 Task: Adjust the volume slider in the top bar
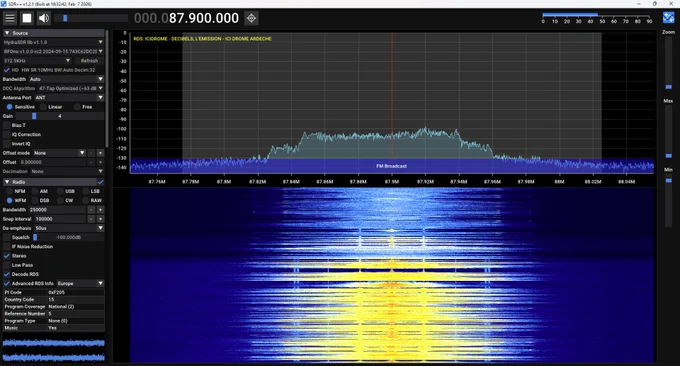pos(91,18)
